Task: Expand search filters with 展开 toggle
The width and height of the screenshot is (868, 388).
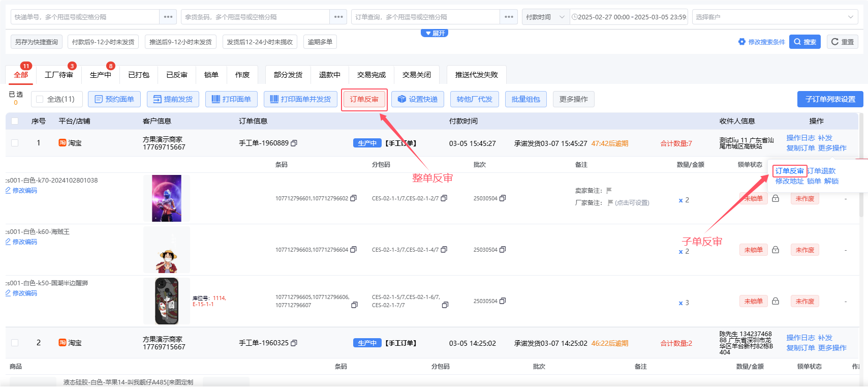Action: pyautogui.click(x=434, y=33)
